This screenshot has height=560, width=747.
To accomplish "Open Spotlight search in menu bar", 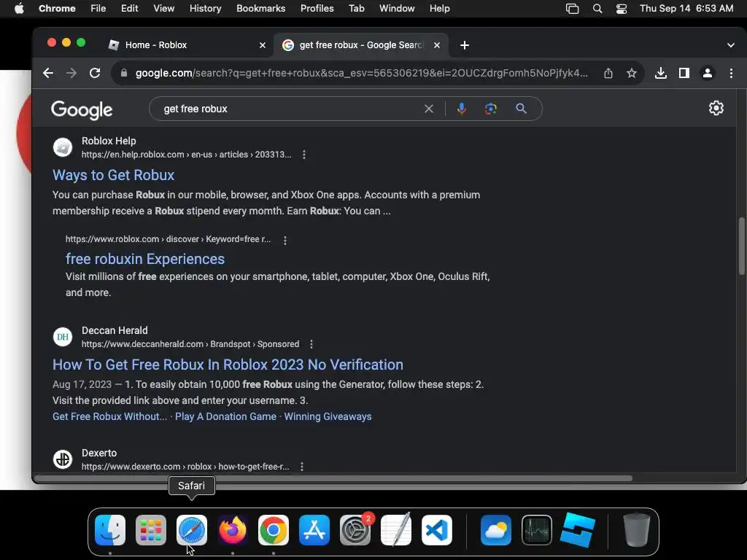I will 597,9.
